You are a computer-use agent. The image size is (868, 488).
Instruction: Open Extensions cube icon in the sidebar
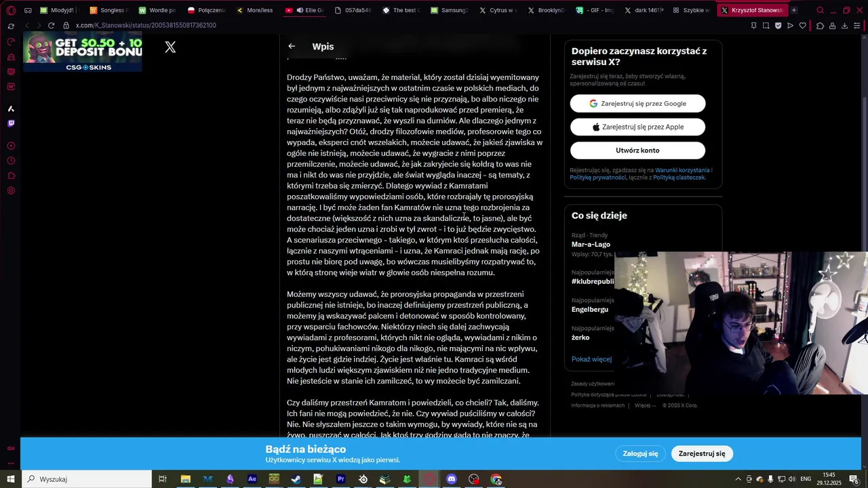(11, 176)
